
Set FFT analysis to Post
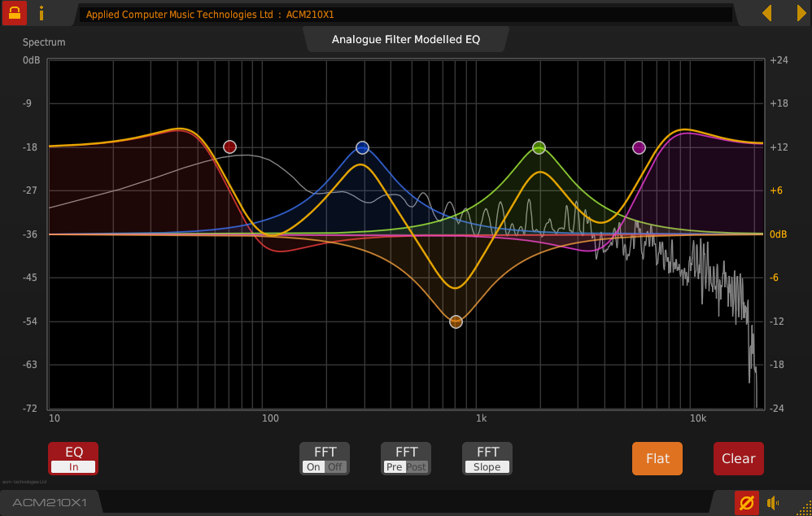click(x=417, y=467)
